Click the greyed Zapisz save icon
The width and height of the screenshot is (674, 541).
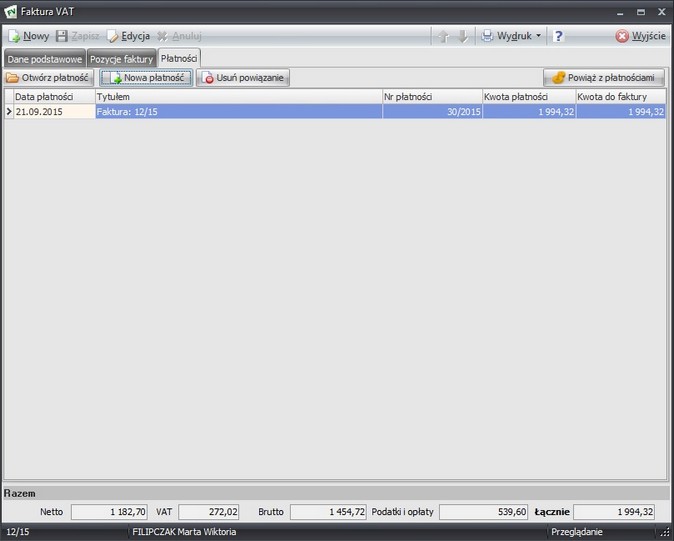click(x=62, y=36)
